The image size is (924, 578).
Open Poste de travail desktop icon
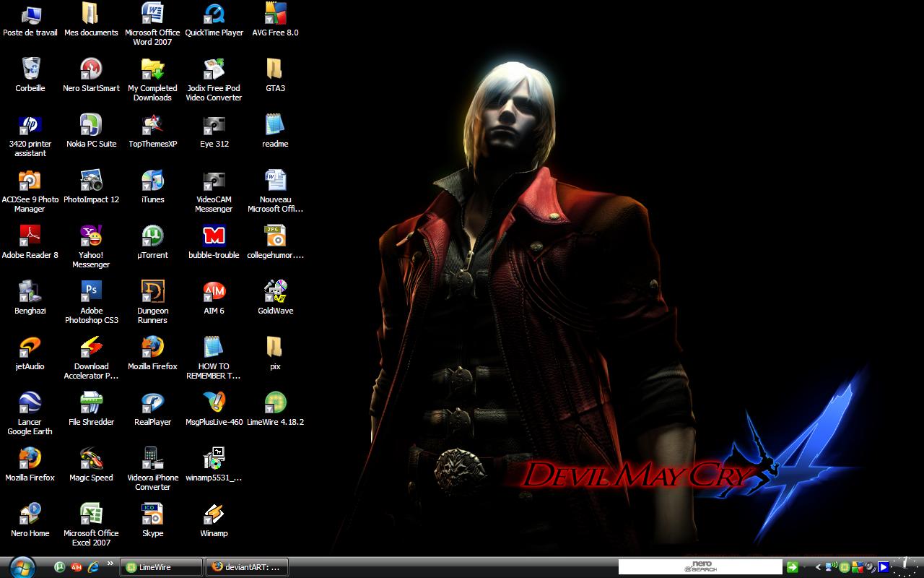pos(30,20)
